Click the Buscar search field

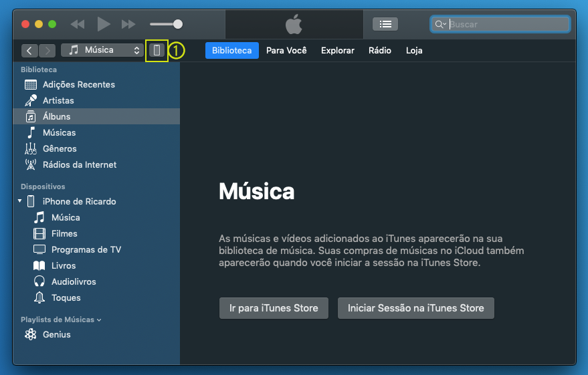[500, 24]
